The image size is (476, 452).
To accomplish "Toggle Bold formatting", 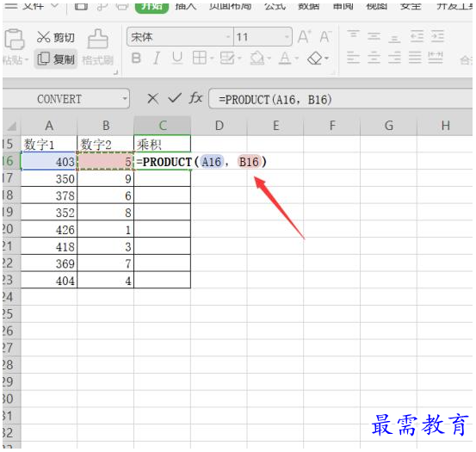I will click(x=136, y=58).
